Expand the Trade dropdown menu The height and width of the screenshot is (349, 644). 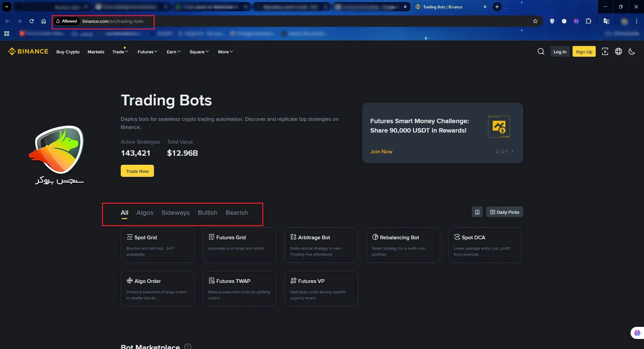(x=120, y=52)
